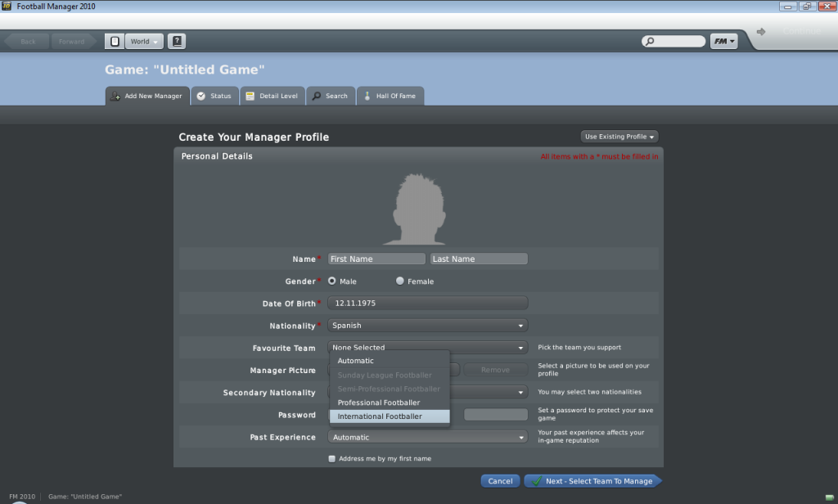Select the Male gender radio button
Screen dimensions: 838x504
click(332, 281)
